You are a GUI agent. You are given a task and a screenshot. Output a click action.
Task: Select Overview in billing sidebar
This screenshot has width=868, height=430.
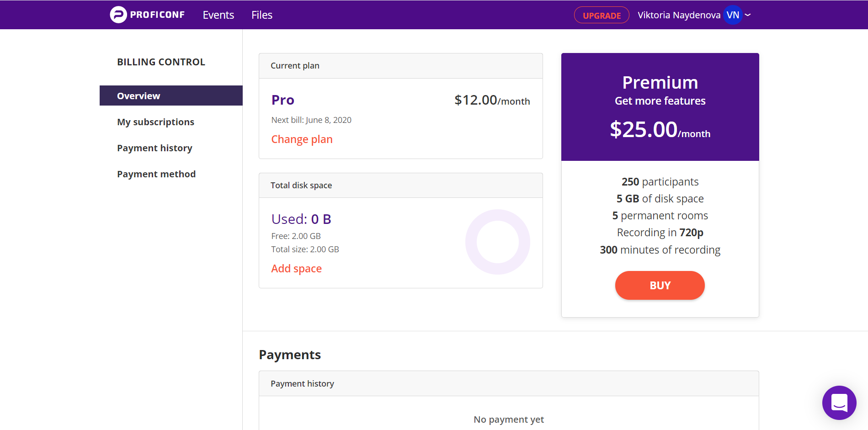pyautogui.click(x=171, y=96)
